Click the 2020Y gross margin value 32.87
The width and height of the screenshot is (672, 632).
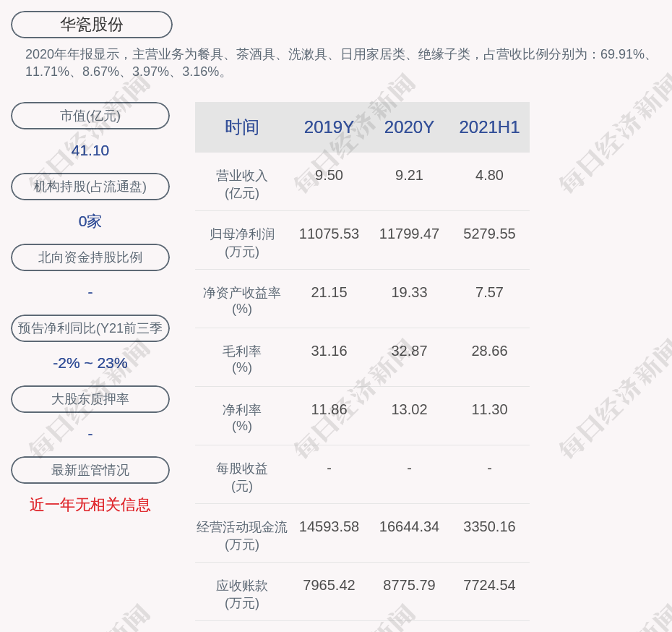(x=409, y=351)
